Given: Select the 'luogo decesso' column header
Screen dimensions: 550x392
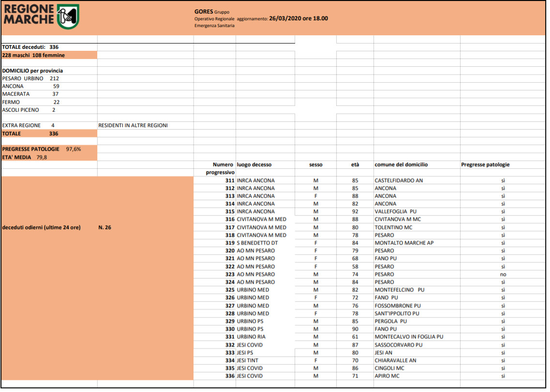Looking at the screenshot, I should (x=254, y=164).
